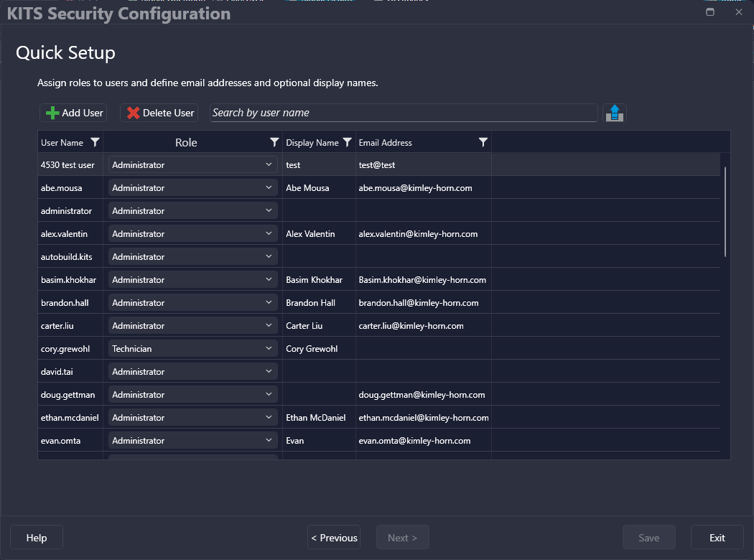Click the user list vertical scrollbar
Screen dimensions: 754x560
click(x=725, y=212)
